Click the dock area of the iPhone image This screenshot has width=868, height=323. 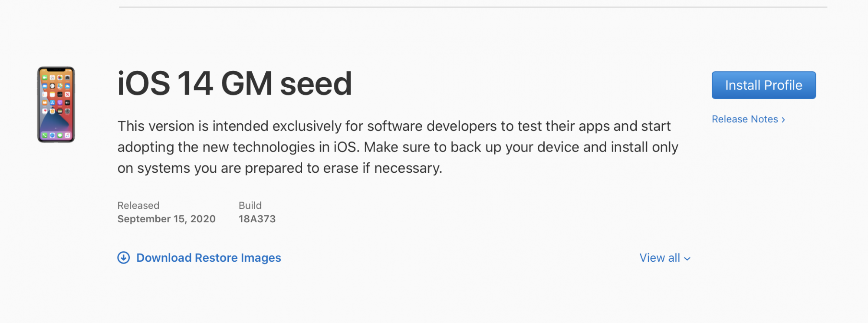[x=56, y=135]
